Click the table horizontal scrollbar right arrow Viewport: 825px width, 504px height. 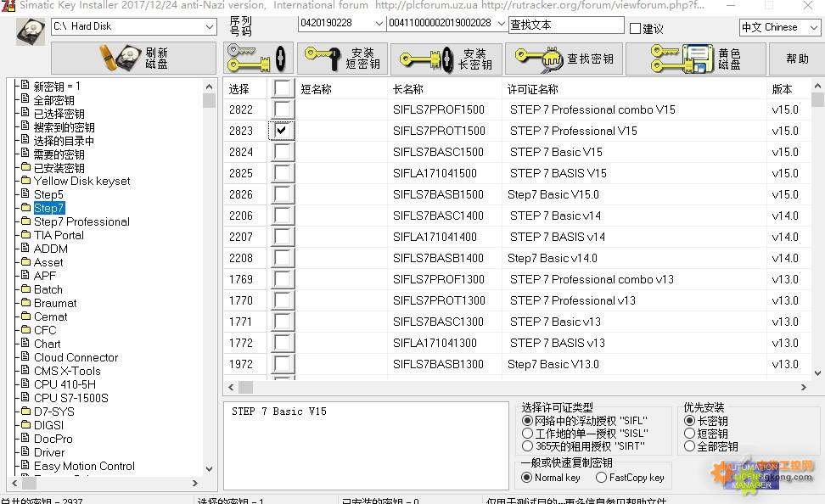(804, 387)
